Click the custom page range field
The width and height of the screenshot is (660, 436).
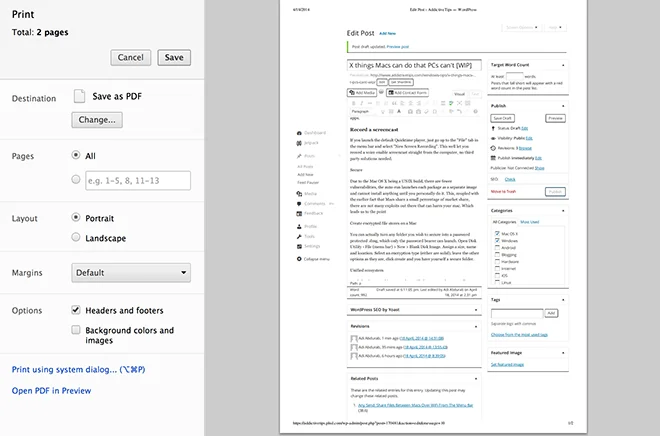pyautogui.click(x=138, y=181)
